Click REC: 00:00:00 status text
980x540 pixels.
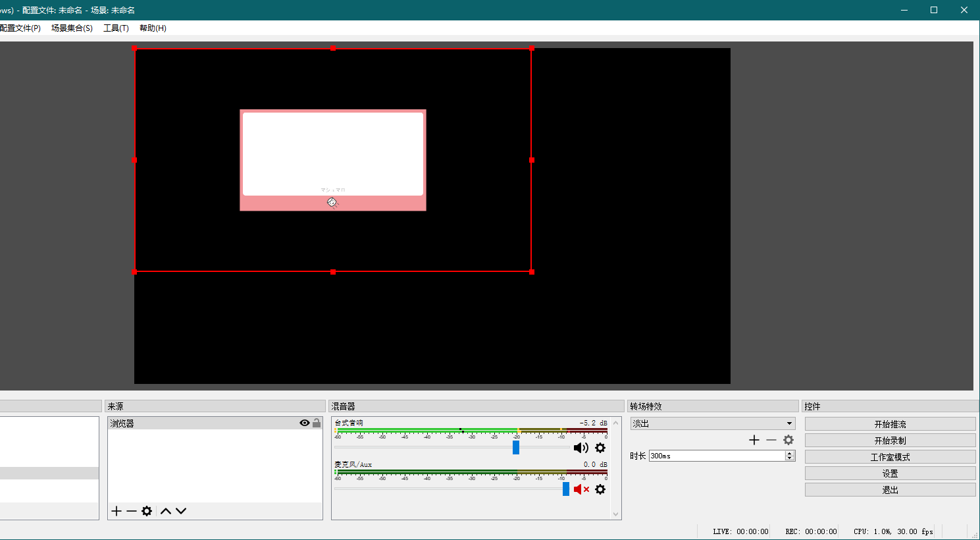tap(811, 531)
